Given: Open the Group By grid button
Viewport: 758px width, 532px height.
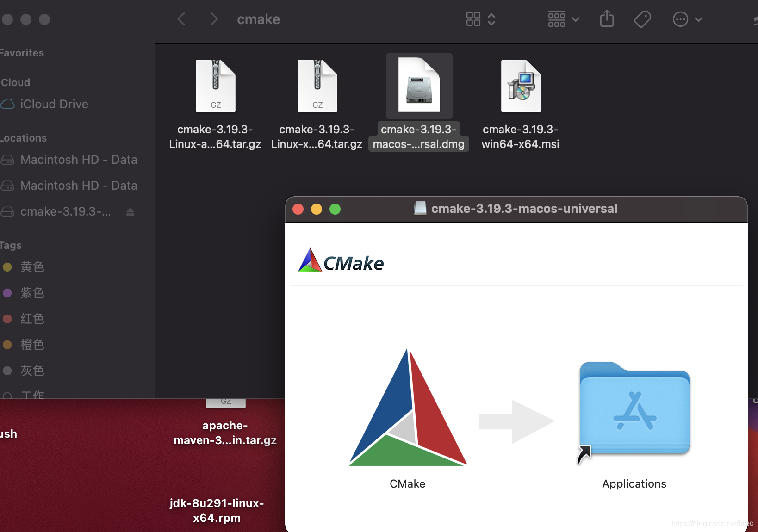Looking at the screenshot, I should pyautogui.click(x=556, y=19).
